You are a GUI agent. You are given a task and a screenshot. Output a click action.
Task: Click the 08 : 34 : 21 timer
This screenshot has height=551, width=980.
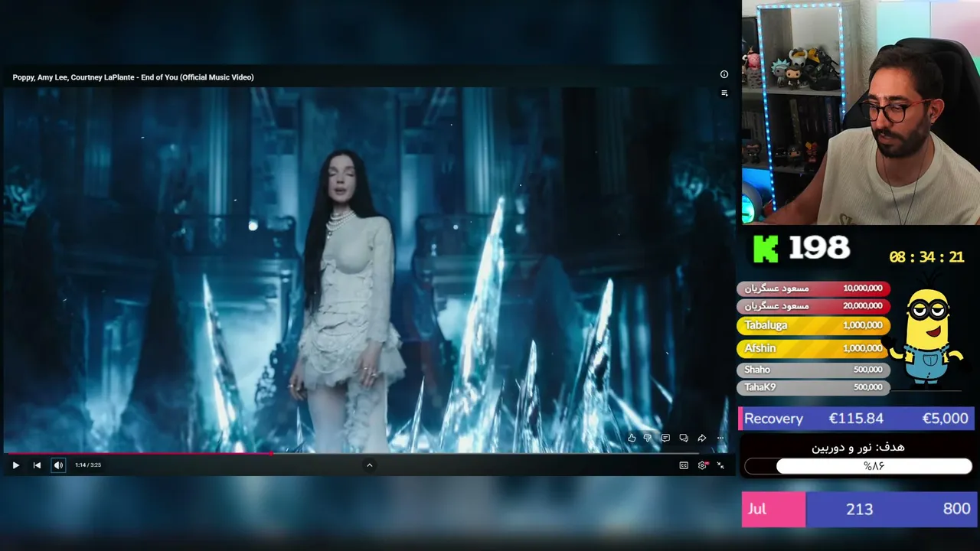click(x=926, y=257)
